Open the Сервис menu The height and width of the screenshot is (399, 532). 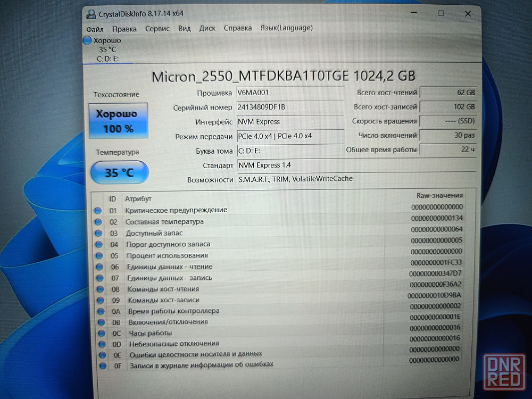click(157, 29)
